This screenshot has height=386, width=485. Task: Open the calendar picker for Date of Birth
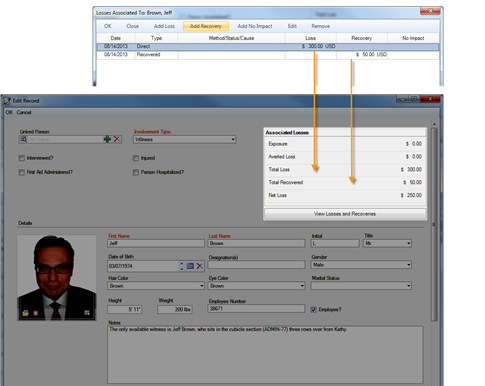pyautogui.click(x=190, y=266)
